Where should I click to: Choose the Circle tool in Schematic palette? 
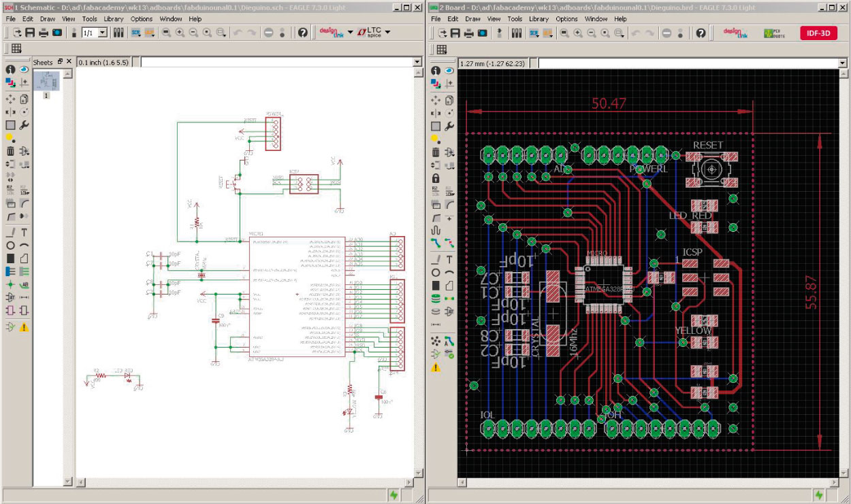pyautogui.click(x=10, y=246)
